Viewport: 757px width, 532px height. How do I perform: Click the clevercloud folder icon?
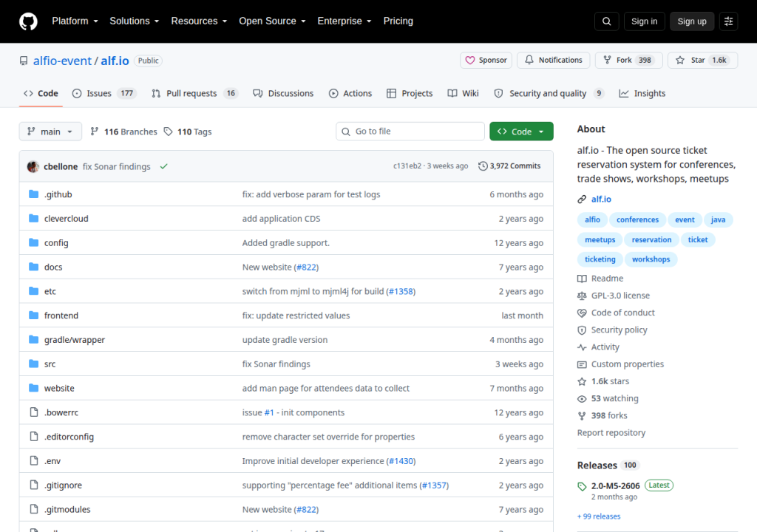tap(34, 218)
